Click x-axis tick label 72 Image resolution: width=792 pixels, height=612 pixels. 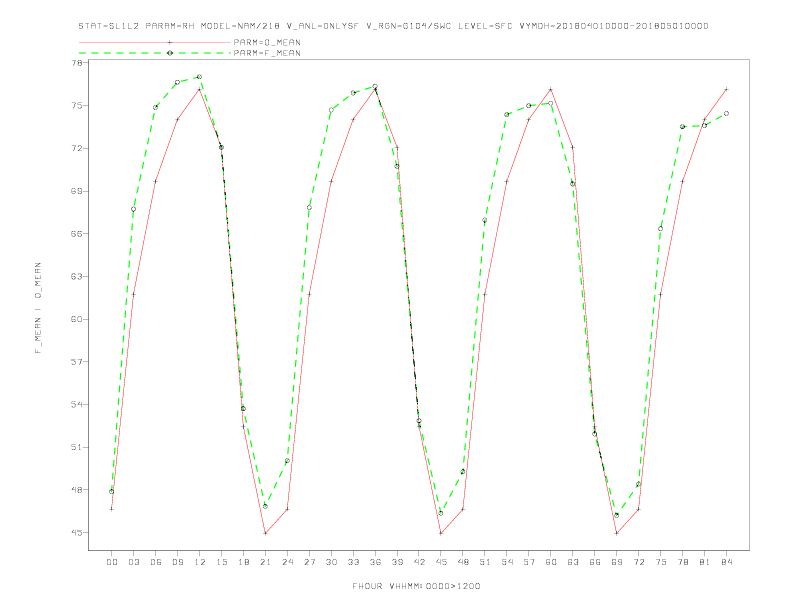click(x=639, y=562)
